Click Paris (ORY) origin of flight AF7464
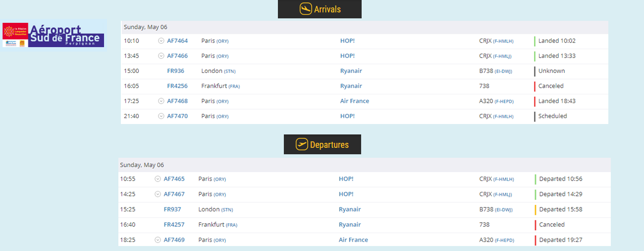This screenshot has width=644, height=251. 215,41
